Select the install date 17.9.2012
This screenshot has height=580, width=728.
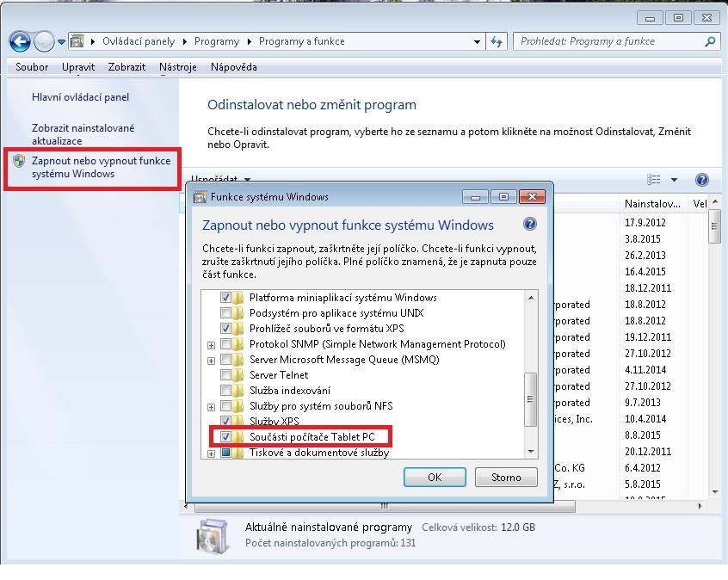click(x=645, y=222)
